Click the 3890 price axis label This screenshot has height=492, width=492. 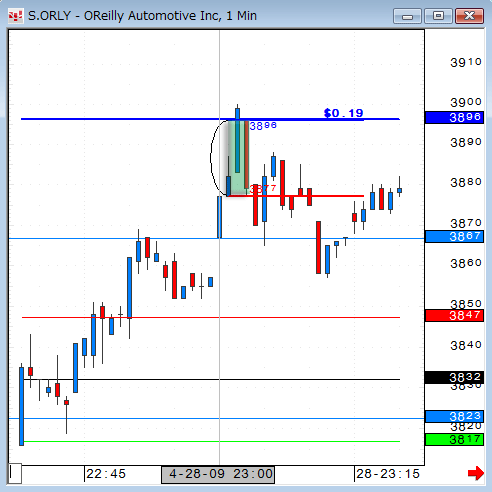click(466, 142)
